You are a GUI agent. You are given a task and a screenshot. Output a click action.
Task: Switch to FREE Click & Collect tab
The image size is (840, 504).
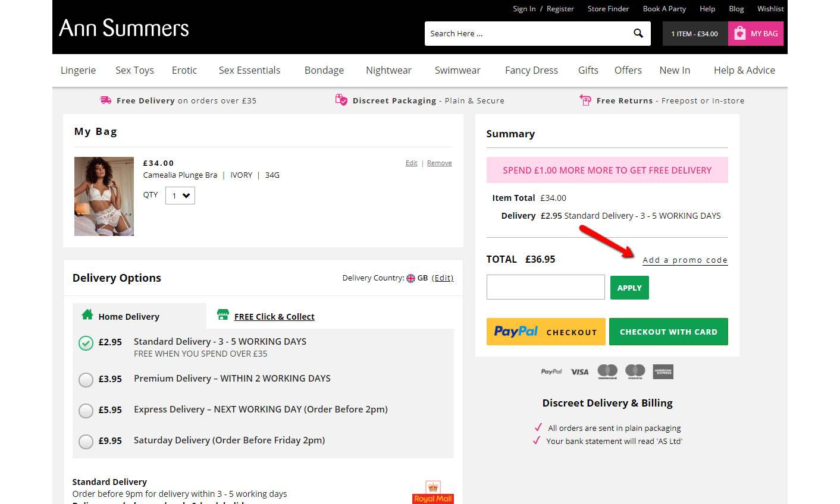(x=274, y=317)
